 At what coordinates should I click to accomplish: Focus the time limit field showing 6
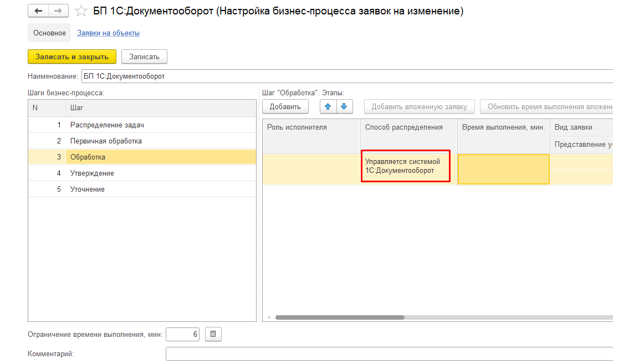click(x=183, y=334)
